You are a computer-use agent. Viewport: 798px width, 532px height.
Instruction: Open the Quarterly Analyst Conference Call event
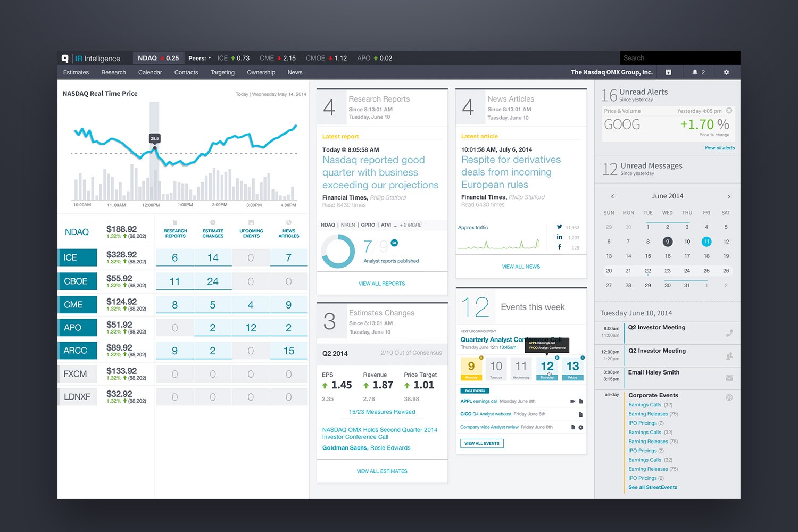pos(511,339)
